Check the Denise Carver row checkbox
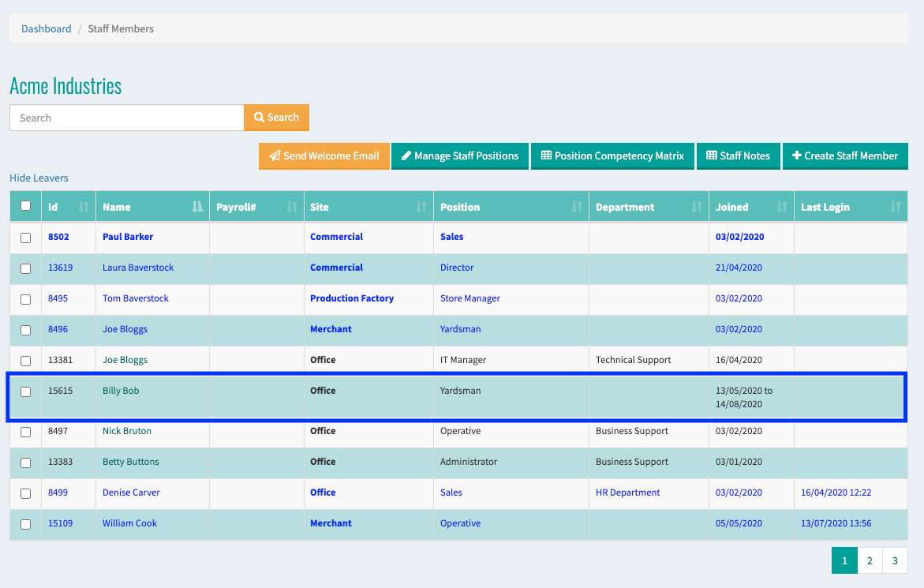 point(25,493)
